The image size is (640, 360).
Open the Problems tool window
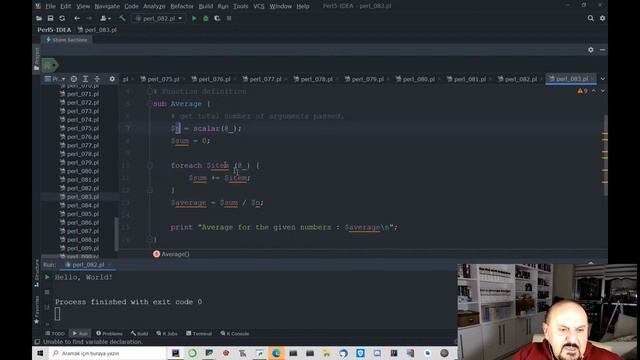[109, 333]
